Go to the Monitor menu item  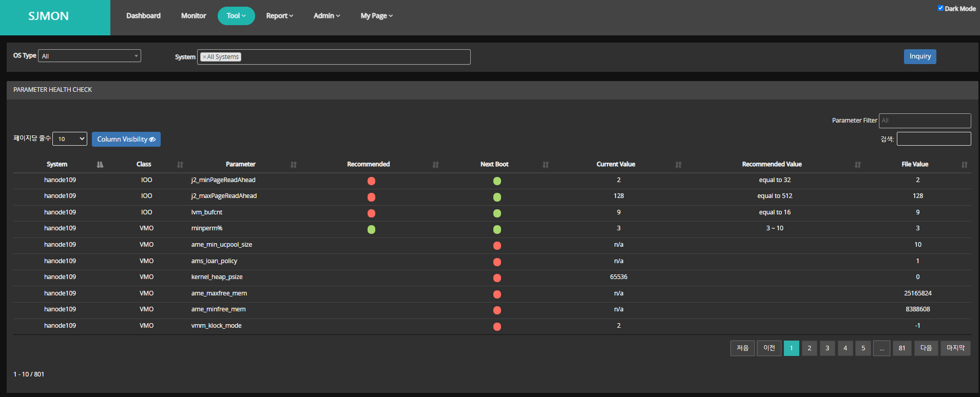click(x=194, y=16)
